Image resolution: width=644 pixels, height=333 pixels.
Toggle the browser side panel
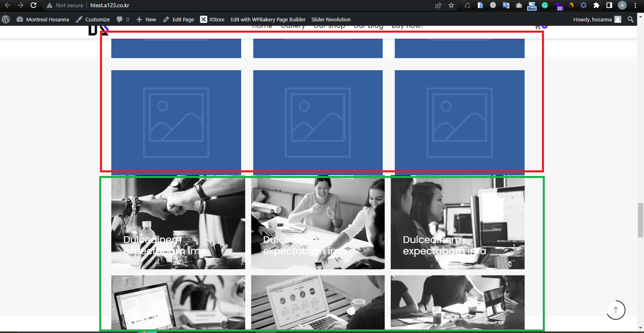[609, 5]
